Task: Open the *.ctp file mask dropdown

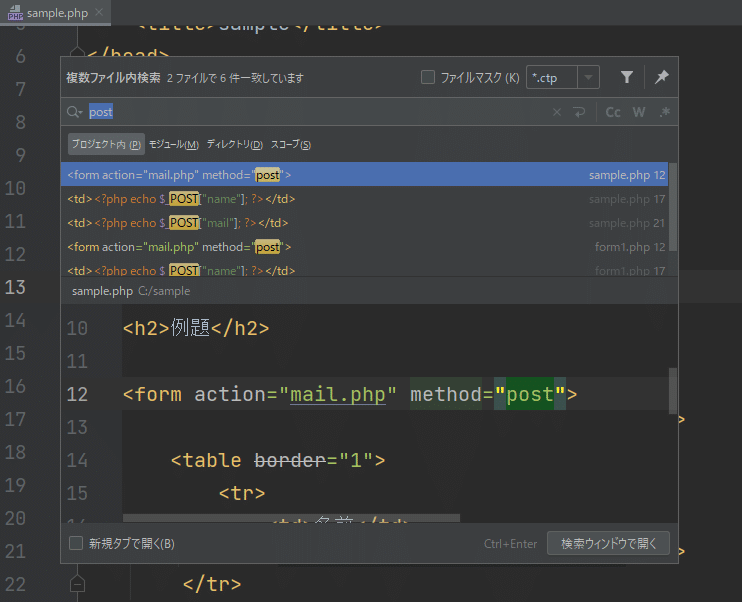Action: [x=588, y=77]
